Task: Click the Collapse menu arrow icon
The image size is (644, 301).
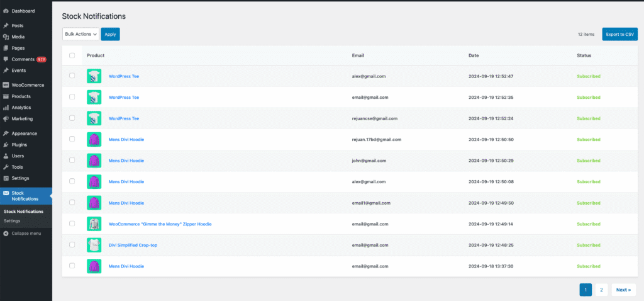Action: coord(6,234)
